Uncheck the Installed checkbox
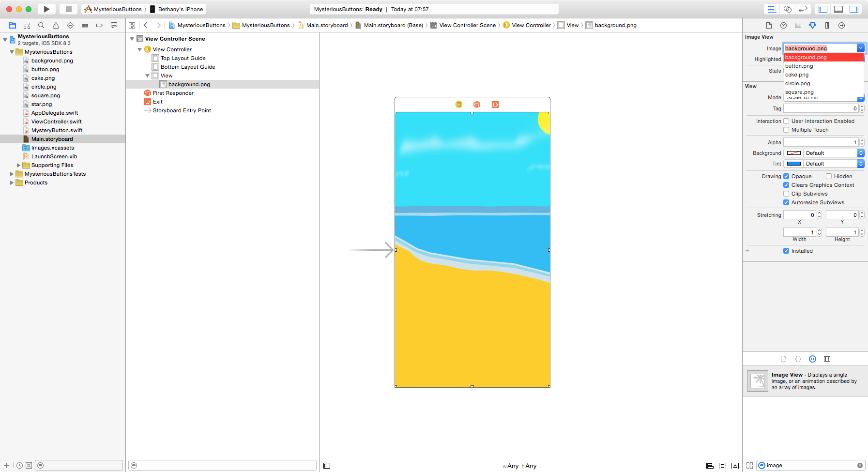Viewport: 868px width, 472px height. [x=786, y=251]
